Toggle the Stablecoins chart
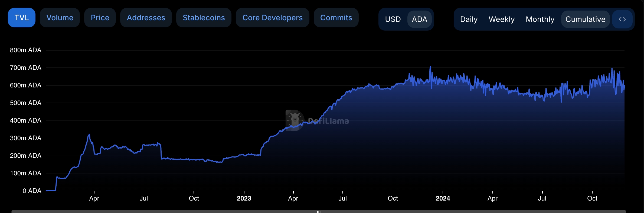This screenshot has width=644, height=213. pos(204,18)
